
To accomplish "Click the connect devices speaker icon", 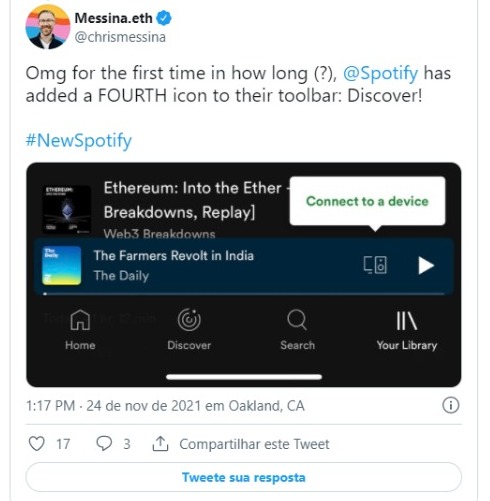I will point(375,265).
